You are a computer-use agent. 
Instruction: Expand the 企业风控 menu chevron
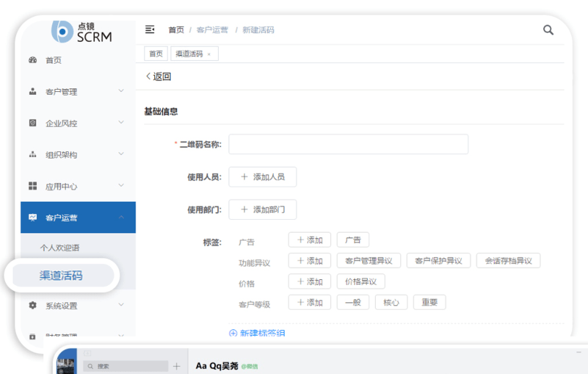click(x=121, y=122)
